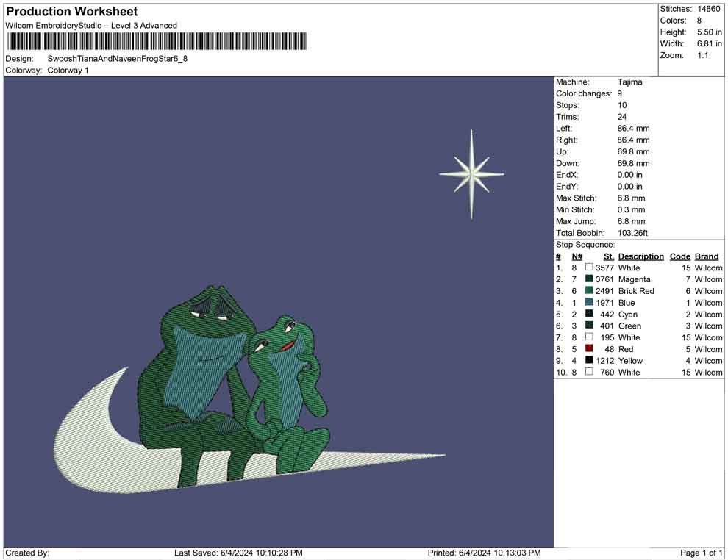Click the 'Created By:' footer label

coord(27,553)
